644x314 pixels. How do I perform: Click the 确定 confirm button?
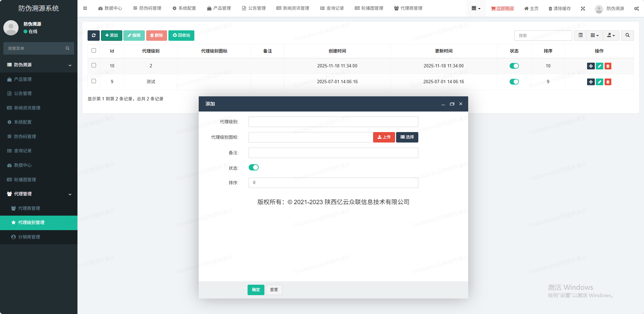coord(256,290)
